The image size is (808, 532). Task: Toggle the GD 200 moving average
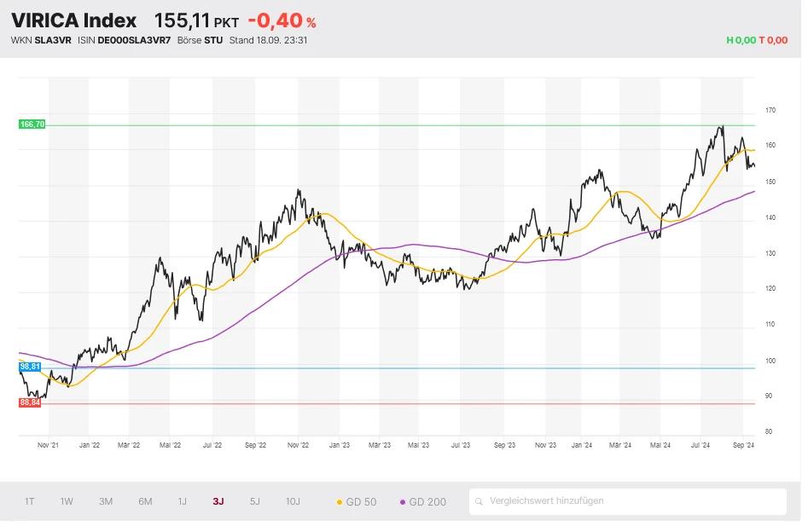[x=422, y=502]
